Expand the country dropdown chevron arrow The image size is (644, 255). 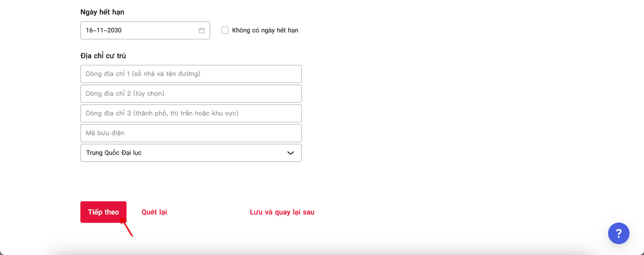tap(291, 153)
